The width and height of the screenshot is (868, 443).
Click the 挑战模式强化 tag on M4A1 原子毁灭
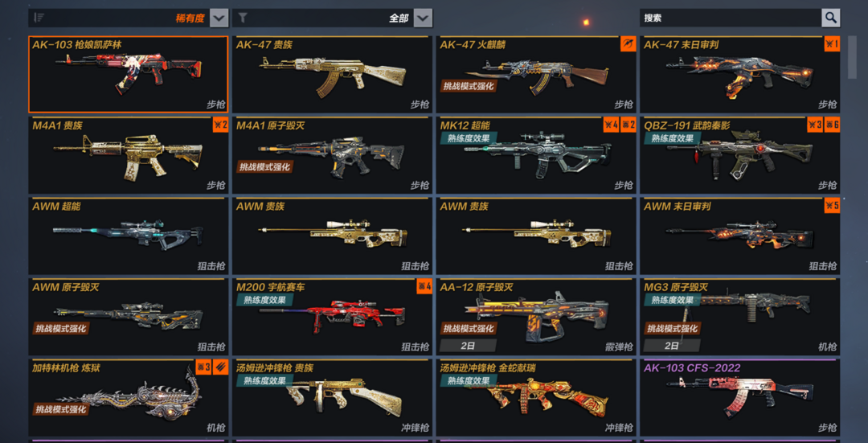pos(264,166)
